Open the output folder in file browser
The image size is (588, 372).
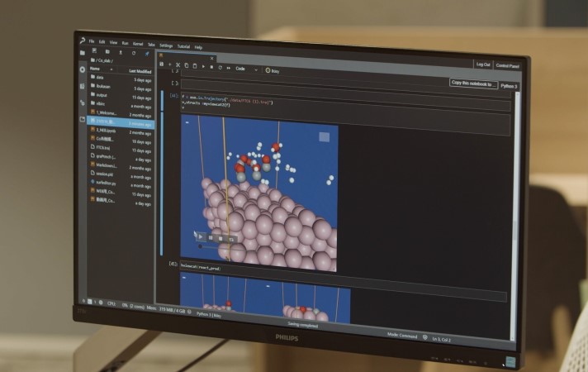point(101,94)
